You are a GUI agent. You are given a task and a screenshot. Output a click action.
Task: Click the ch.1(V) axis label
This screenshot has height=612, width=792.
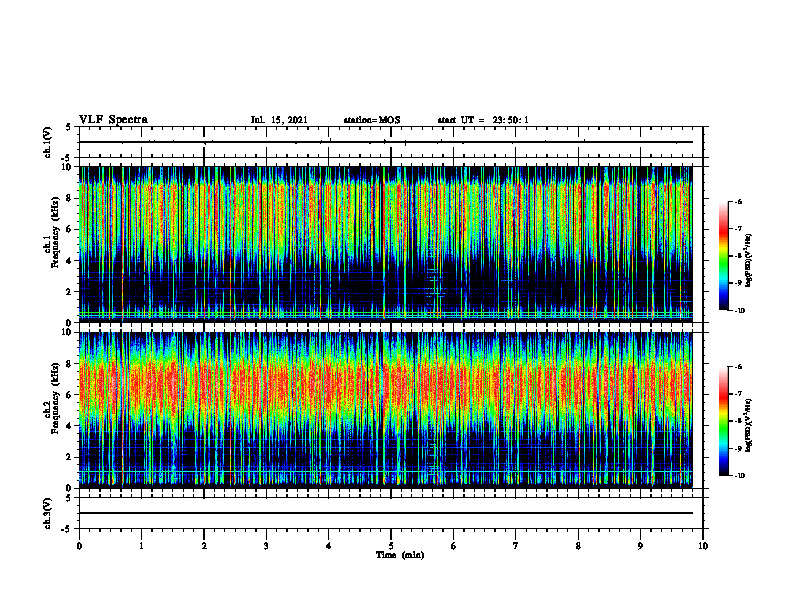(x=47, y=142)
